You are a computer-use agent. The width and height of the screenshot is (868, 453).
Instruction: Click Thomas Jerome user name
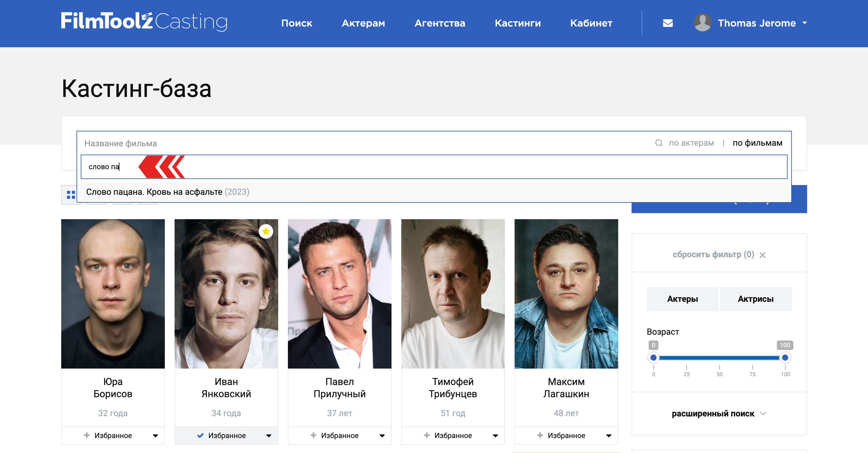click(756, 23)
